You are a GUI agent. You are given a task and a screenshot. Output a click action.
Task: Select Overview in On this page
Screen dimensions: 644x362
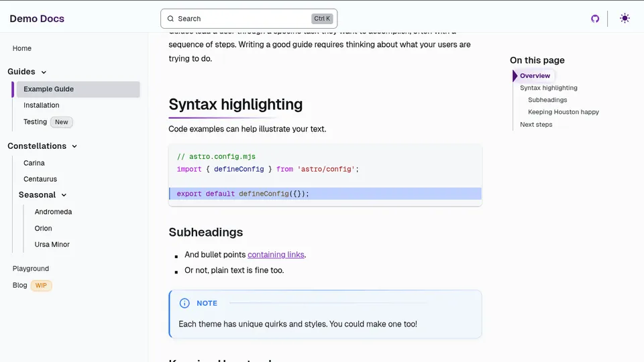[535, 76]
